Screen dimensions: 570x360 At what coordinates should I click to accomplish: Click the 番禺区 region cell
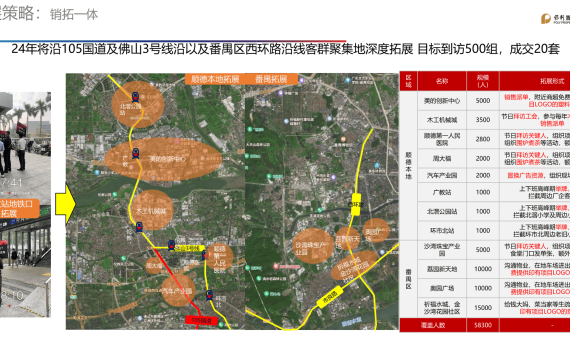click(x=409, y=279)
